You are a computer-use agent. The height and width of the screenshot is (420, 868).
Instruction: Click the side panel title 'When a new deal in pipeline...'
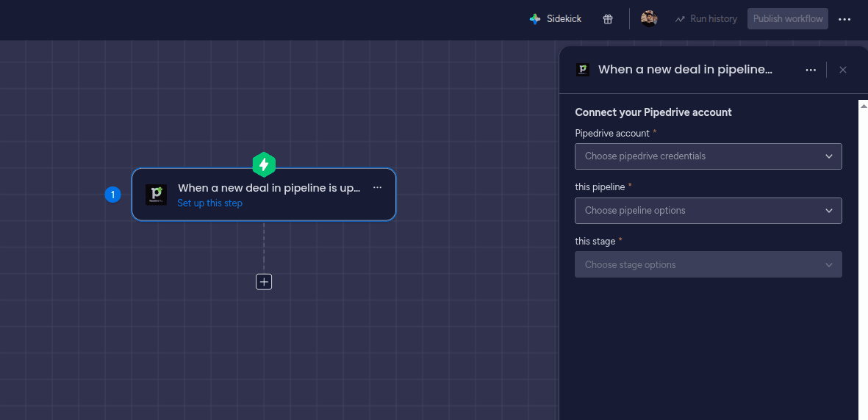685,69
